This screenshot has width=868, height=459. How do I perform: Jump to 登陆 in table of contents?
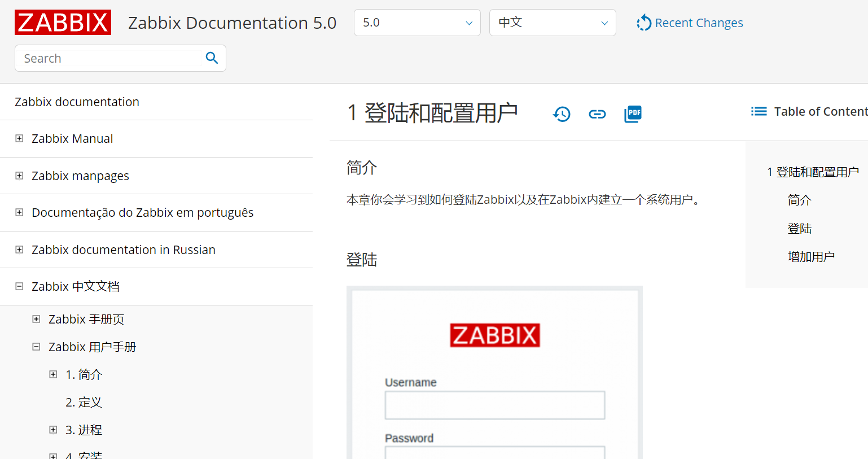[x=799, y=228]
